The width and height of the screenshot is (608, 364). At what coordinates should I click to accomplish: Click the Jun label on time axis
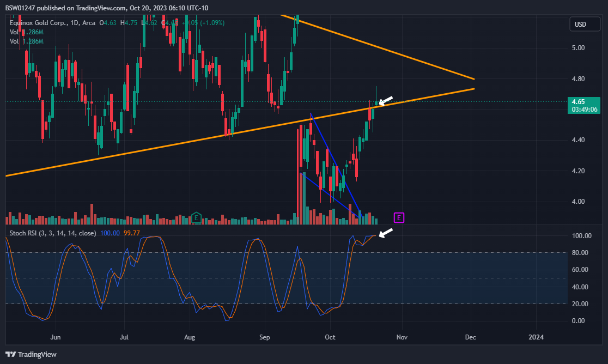[x=56, y=337]
